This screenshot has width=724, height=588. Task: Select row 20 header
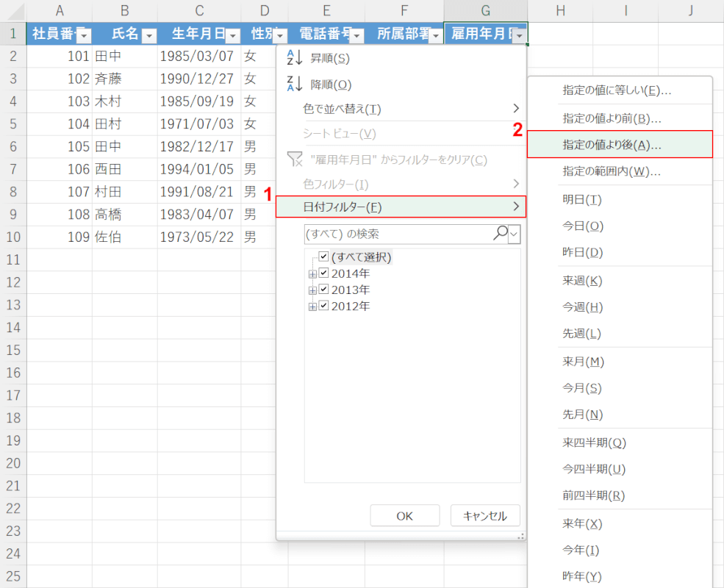pos(13,463)
